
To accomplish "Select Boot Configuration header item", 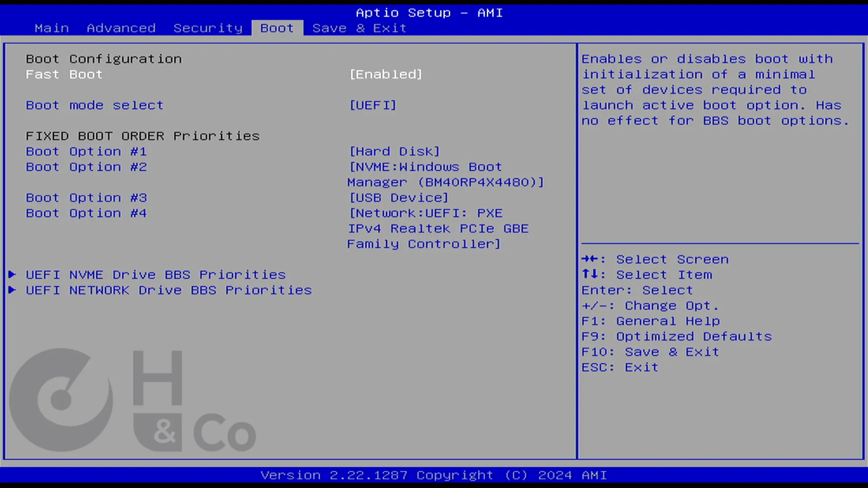I will (x=103, y=58).
